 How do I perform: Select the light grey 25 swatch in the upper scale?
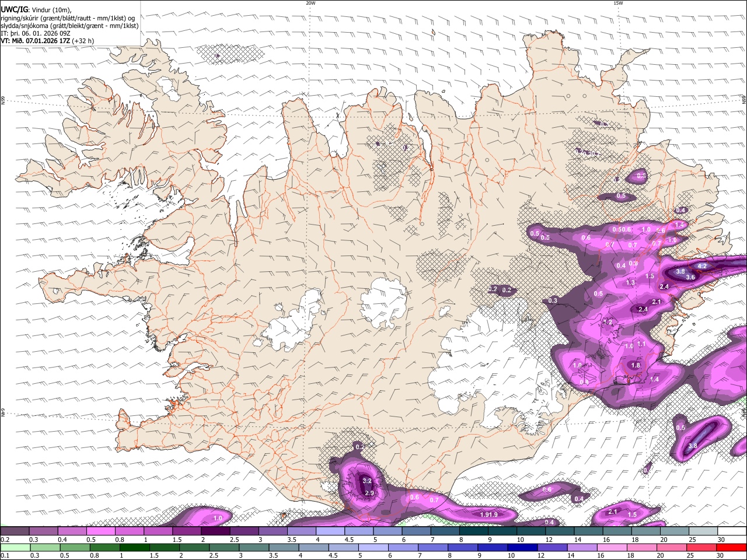[703, 531]
